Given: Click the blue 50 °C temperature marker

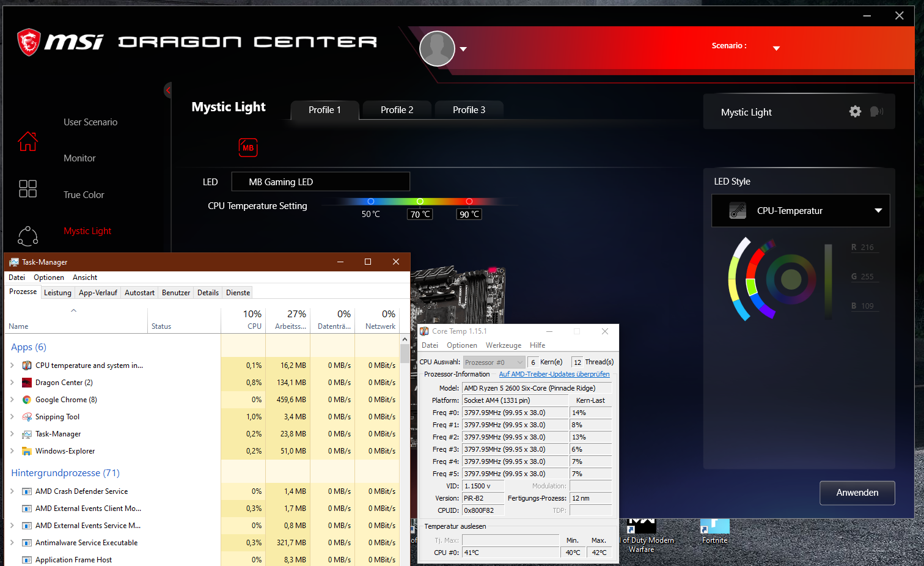Looking at the screenshot, I should pos(370,201).
